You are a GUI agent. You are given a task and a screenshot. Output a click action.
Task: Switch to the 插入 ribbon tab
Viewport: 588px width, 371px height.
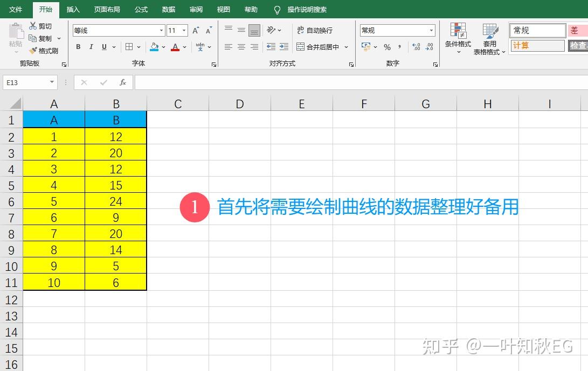tap(73, 9)
